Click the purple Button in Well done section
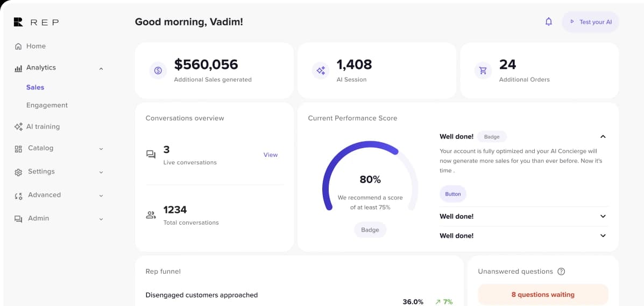This screenshot has height=306, width=644. point(453,194)
